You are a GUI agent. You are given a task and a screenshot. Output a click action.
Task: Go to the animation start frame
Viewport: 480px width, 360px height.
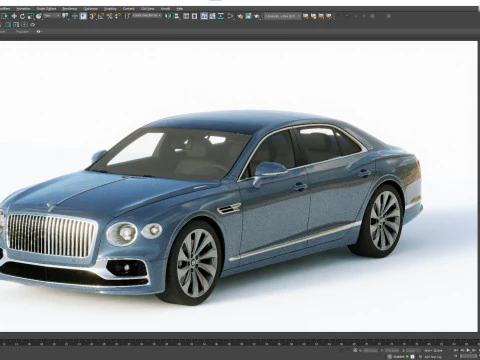pos(456,350)
